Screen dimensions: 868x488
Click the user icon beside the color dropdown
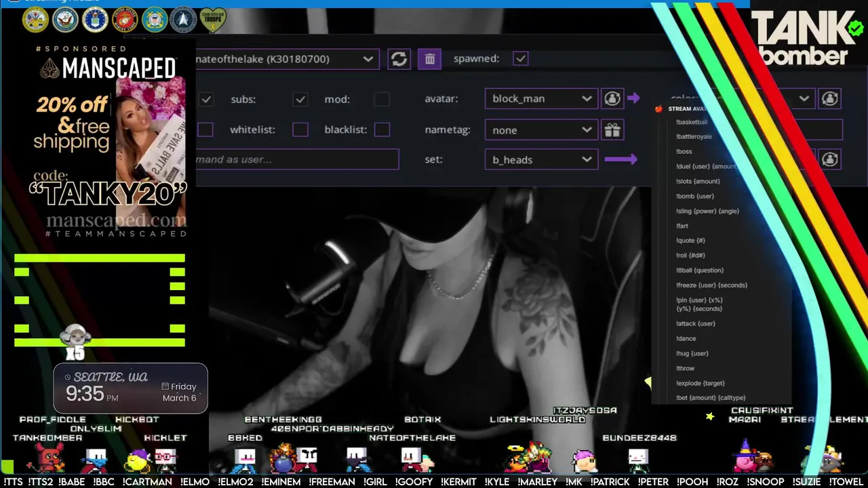click(x=830, y=98)
